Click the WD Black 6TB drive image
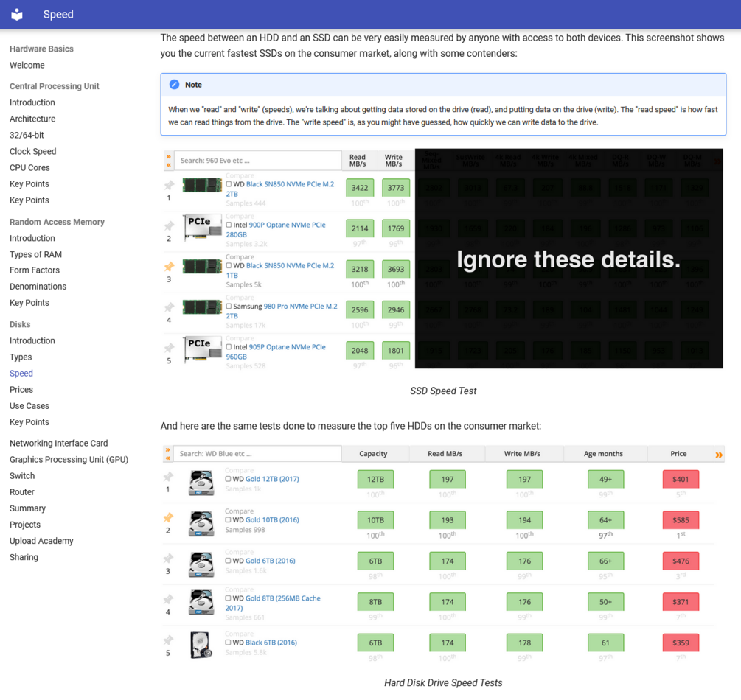Viewport: 741px width, 700px height. click(x=201, y=645)
